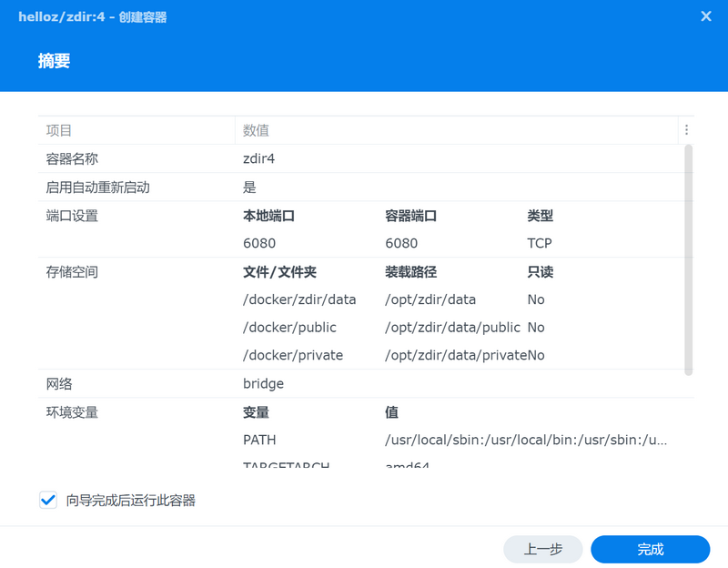Click the 上一步 back button
This screenshot has height=568, width=728.
coord(542,550)
